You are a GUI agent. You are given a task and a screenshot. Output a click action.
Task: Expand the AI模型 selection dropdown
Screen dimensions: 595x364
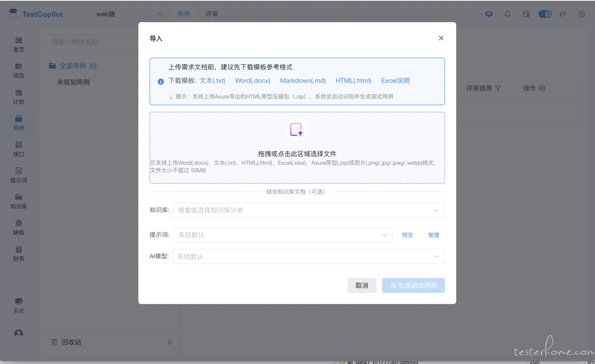point(308,257)
